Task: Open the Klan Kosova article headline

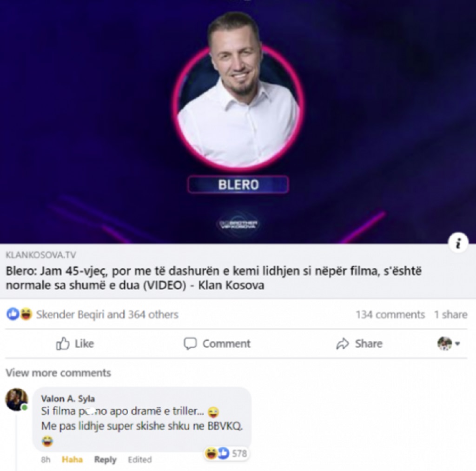Action: pos(214,278)
